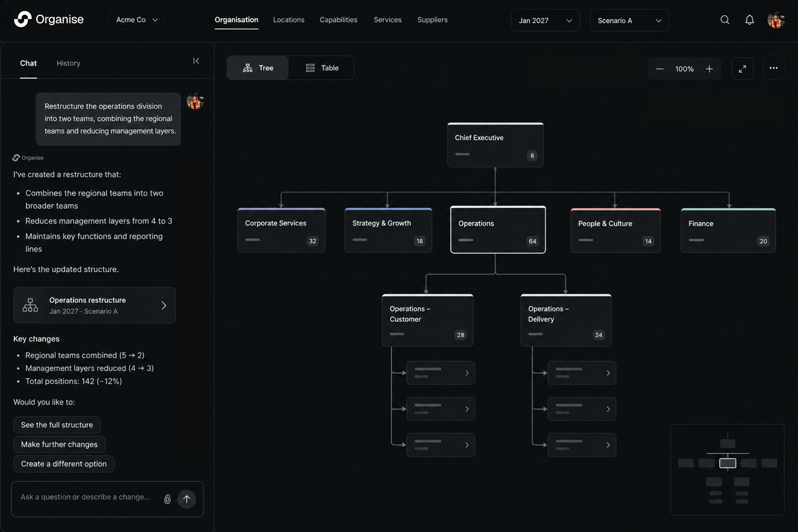The height and width of the screenshot is (532, 798).
Task: Open the Jan 2027 date dropdown
Action: click(545, 20)
